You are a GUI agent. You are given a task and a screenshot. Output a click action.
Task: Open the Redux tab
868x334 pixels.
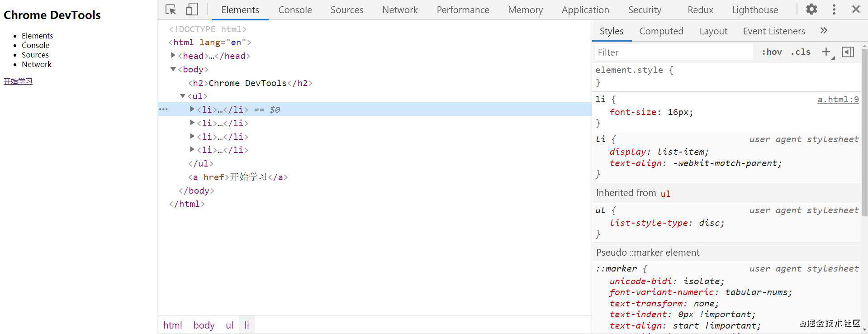[x=700, y=10]
